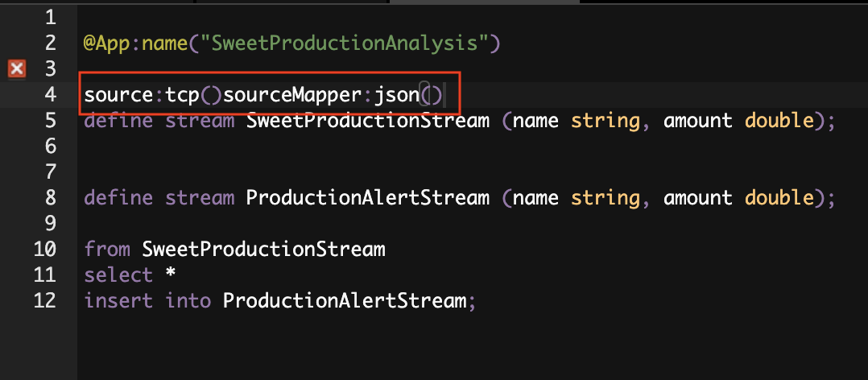Viewport: 868px width, 380px height.
Task: Click the double type on line 5
Action: (x=779, y=120)
